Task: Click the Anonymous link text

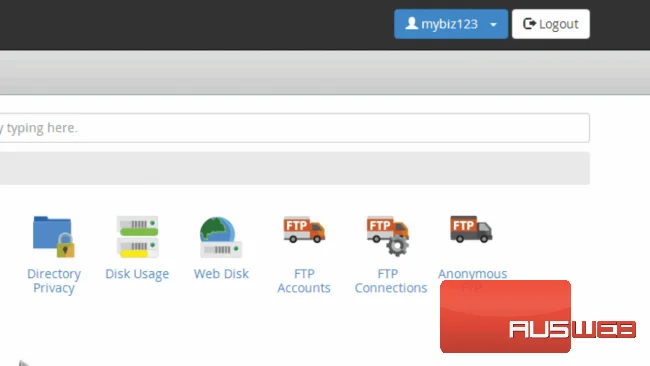Action: click(x=473, y=274)
